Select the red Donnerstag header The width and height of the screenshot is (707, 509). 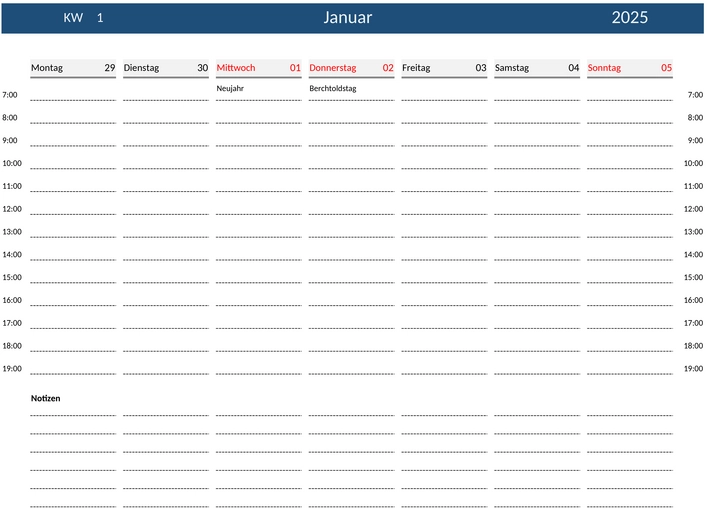pos(333,68)
